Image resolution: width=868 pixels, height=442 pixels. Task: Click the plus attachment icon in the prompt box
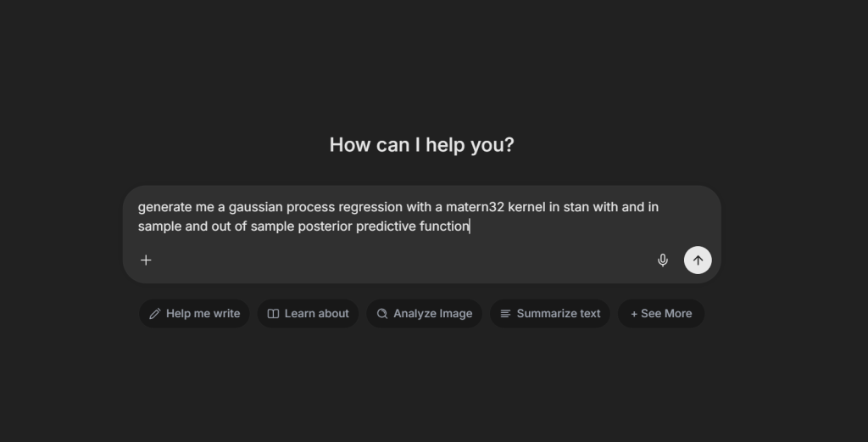click(146, 260)
